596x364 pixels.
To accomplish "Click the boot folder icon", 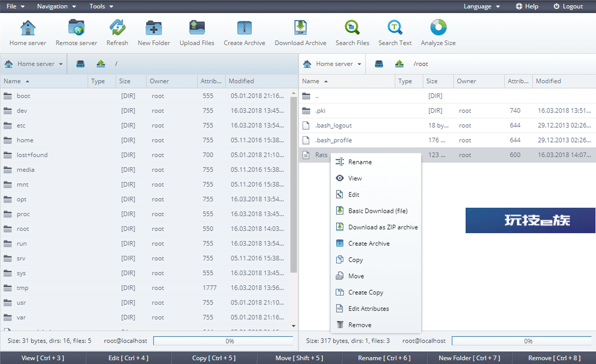I will point(8,96).
